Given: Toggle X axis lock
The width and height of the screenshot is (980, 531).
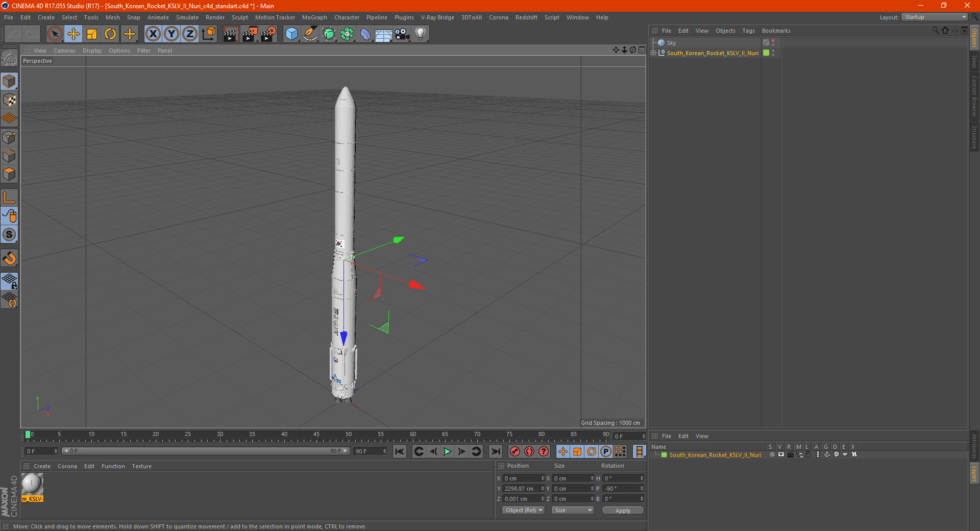Looking at the screenshot, I should pyautogui.click(x=153, y=34).
